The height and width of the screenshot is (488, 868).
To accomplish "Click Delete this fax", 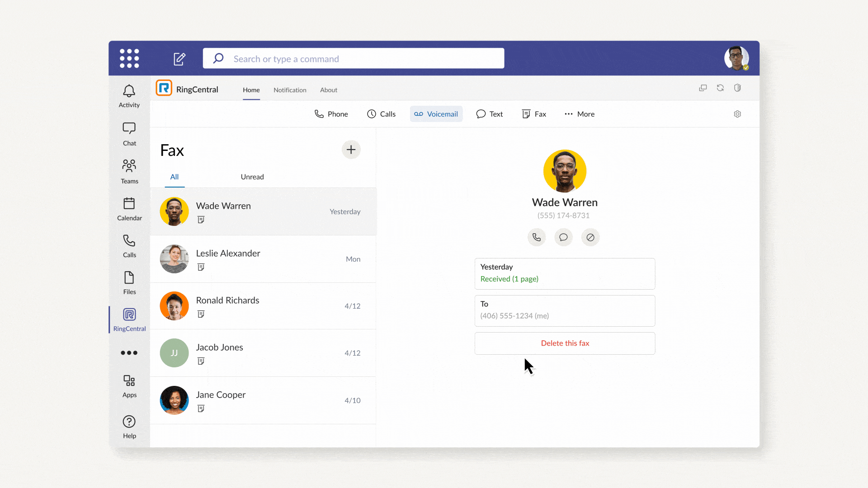I will 565,343.
